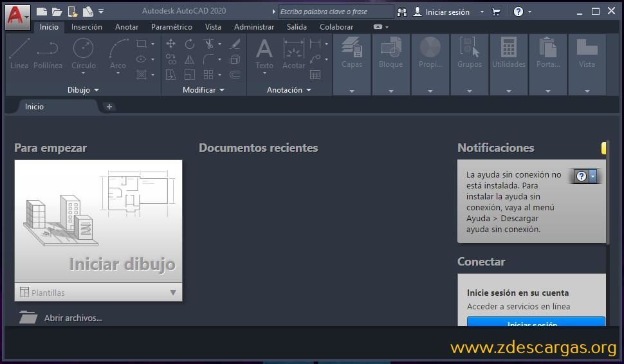624x364 pixels.
Task: Expand the Dibujo panel
Action: [83, 90]
